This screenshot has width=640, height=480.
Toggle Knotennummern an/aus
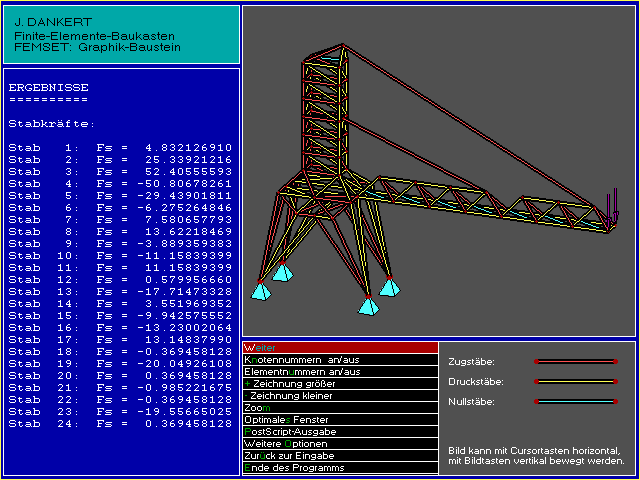[340, 360]
